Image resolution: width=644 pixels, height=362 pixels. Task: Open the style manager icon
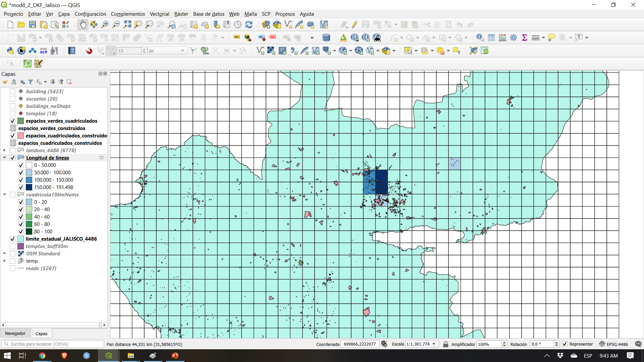tap(66, 25)
